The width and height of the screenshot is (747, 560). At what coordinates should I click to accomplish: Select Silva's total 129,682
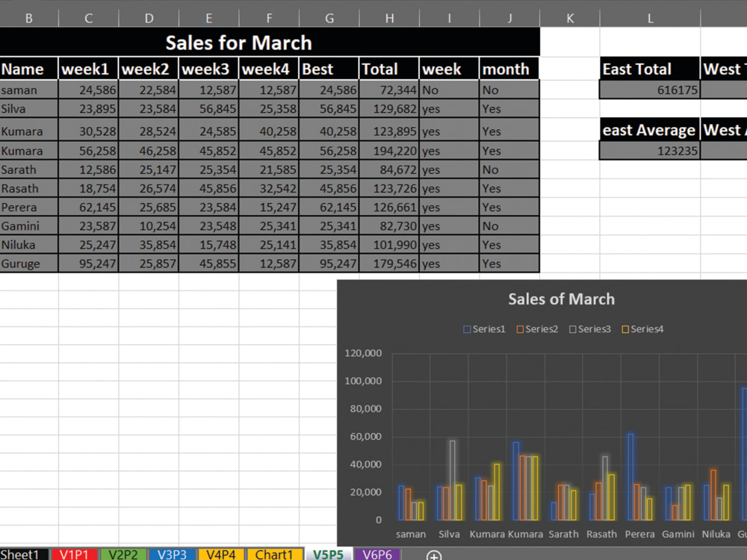389,108
